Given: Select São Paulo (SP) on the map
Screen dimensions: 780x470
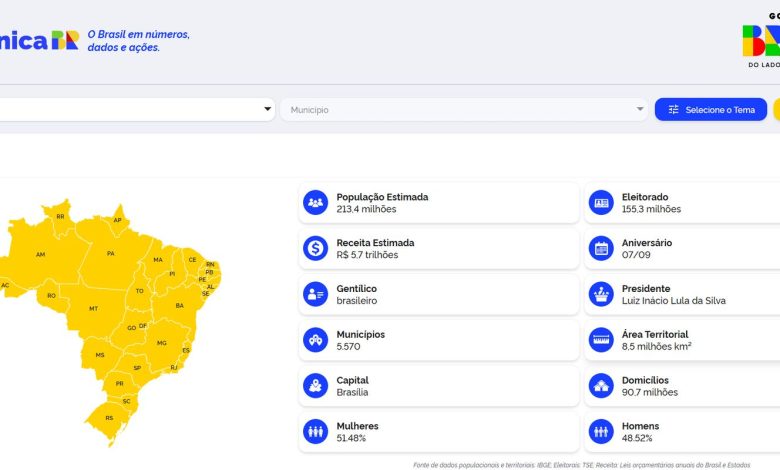Looking at the screenshot, I should click(x=137, y=368).
